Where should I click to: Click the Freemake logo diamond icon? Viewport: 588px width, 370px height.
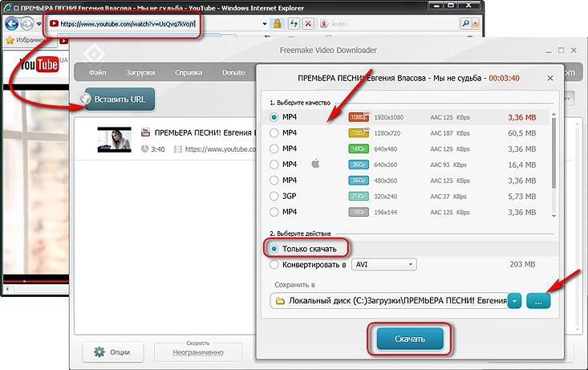(94, 54)
